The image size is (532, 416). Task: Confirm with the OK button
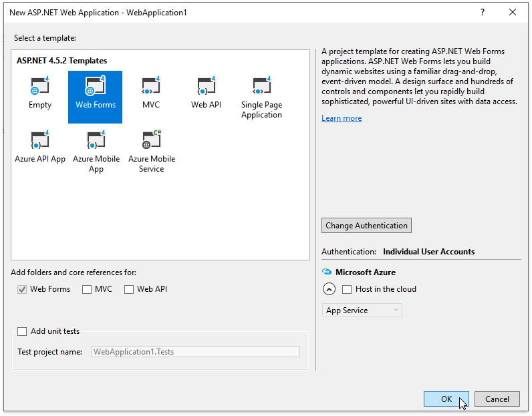pos(446,399)
